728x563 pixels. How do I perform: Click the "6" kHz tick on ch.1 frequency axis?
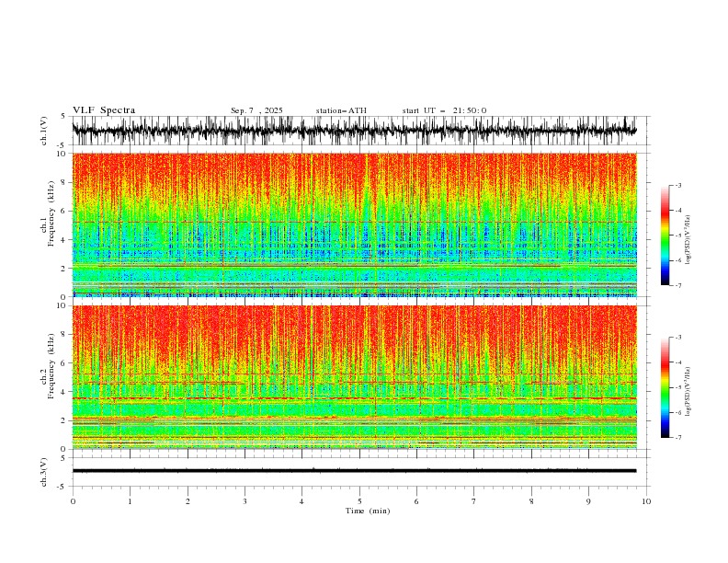tap(63, 211)
